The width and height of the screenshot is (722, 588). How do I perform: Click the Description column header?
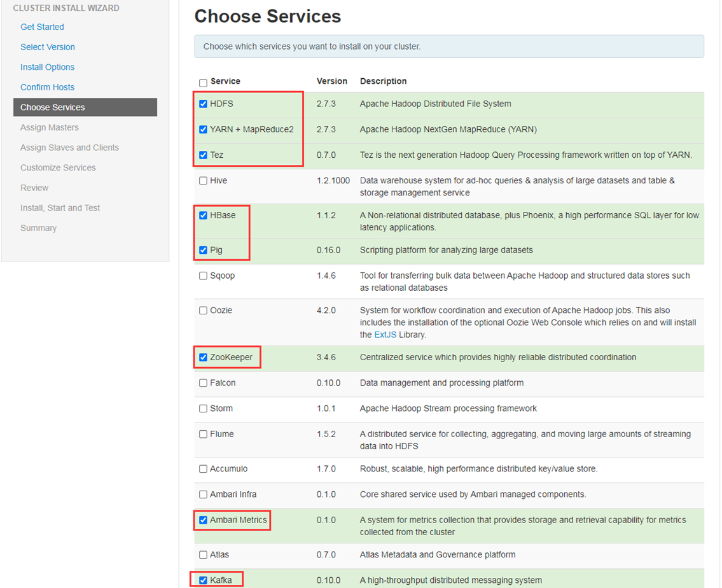pos(383,81)
